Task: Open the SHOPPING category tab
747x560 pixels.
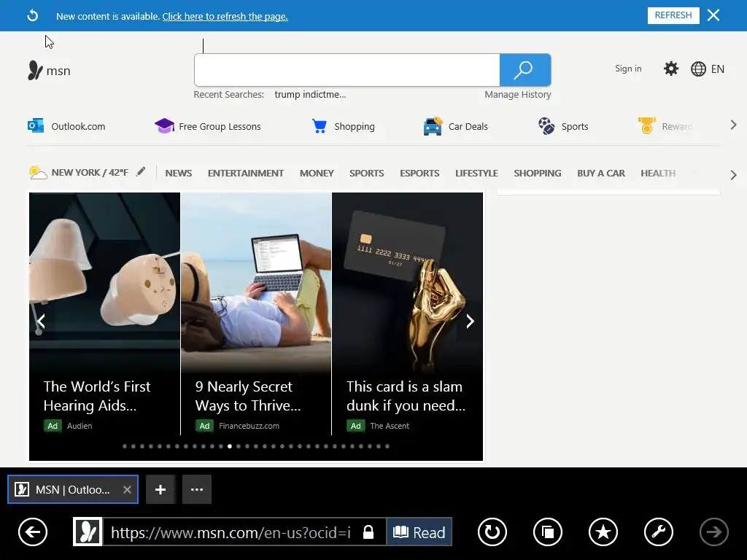Action: (x=538, y=174)
